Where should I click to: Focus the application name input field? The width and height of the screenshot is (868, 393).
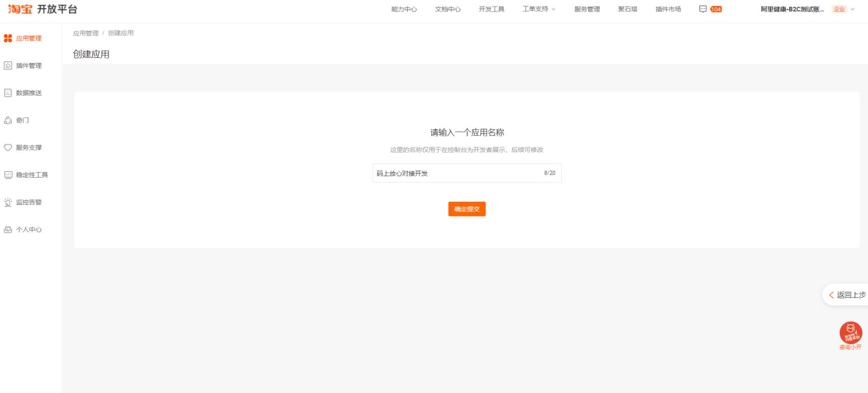coord(467,173)
